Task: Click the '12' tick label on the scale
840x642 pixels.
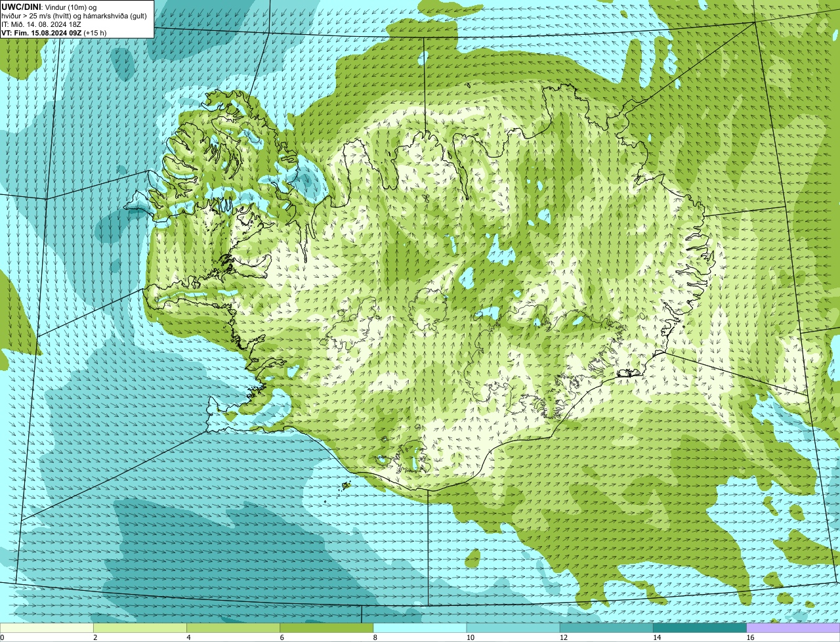Action: coord(563,637)
